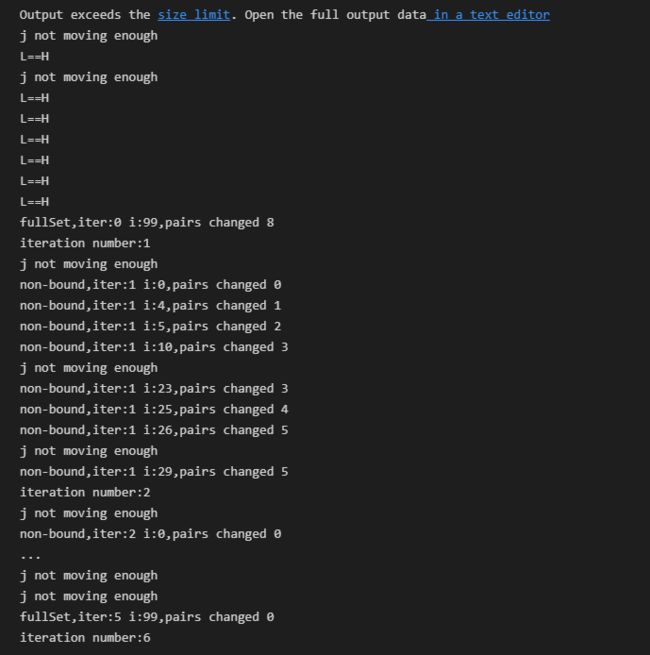Select line 'non-bound,iter:1 i:23,pairs changed 3'

point(154,389)
